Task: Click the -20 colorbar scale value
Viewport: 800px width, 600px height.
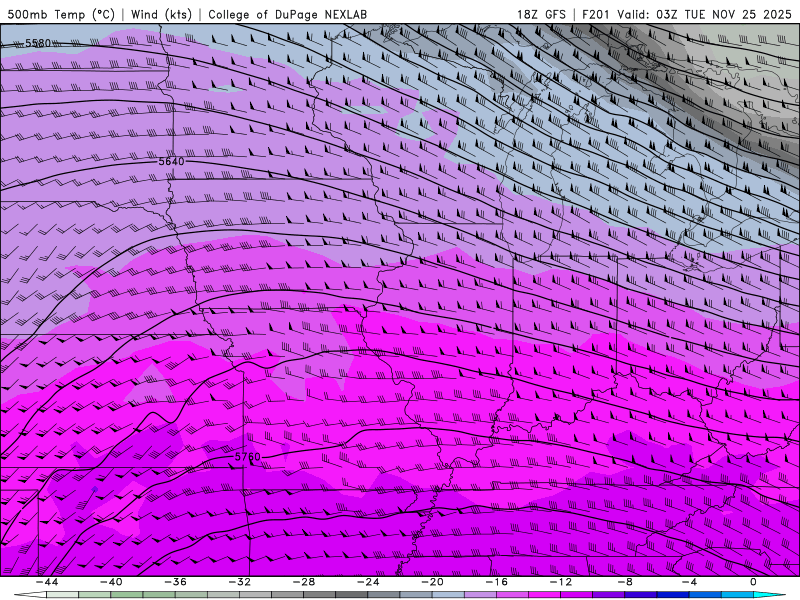Action: (433, 582)
